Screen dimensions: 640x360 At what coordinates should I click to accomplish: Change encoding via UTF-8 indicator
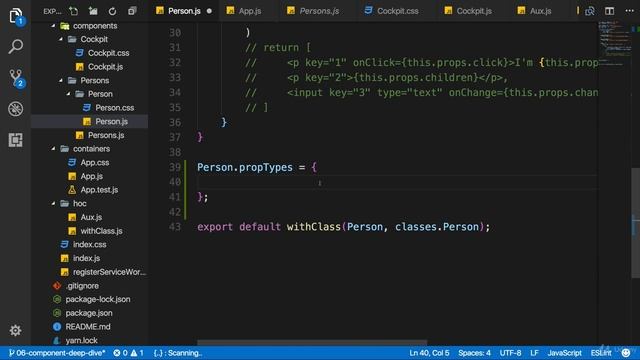tap(510, 353)
